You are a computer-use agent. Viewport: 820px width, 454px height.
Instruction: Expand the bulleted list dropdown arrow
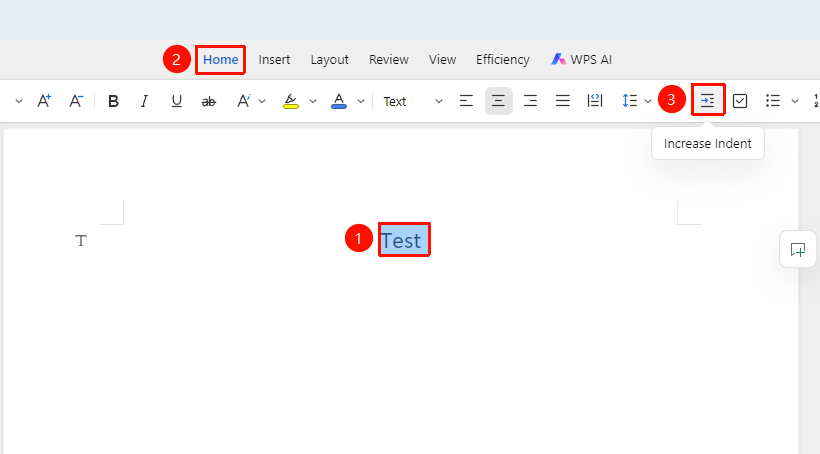pos(795,101)
